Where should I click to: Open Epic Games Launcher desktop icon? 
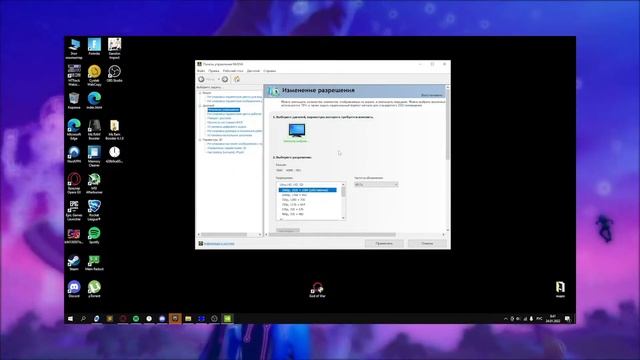point(74,211)
